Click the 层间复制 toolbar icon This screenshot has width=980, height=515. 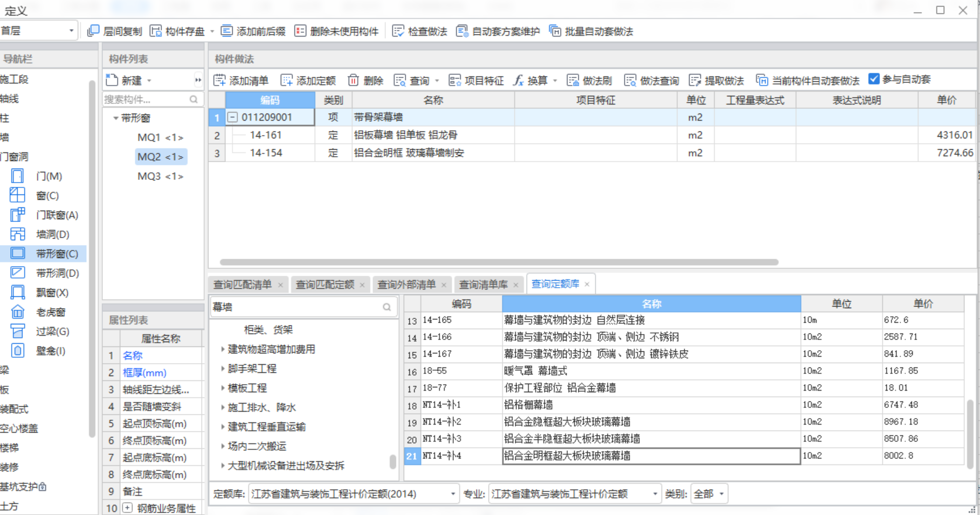tap(93, 31)
